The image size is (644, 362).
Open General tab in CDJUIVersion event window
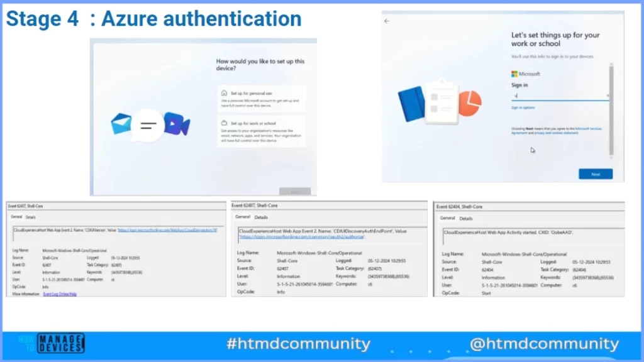(16, 217)
